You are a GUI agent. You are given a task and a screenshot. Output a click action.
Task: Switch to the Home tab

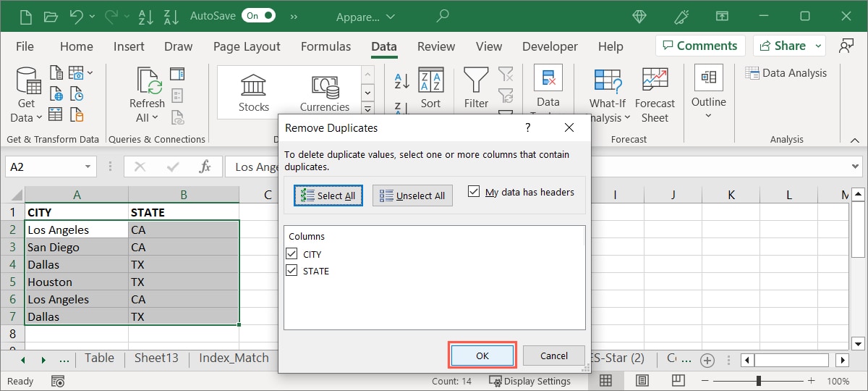(77, 46)
